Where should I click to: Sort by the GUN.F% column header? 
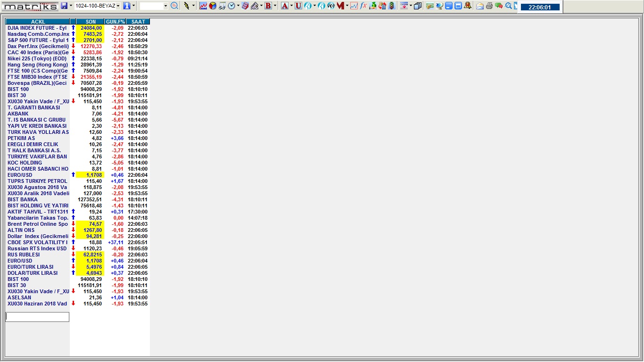pyautogui.click(x=116, y=22)
